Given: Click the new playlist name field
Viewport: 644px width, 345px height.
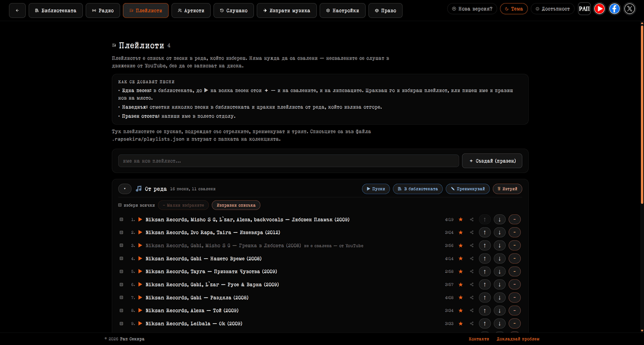Looking at the screenshot, I should click(x=288, y=161).
